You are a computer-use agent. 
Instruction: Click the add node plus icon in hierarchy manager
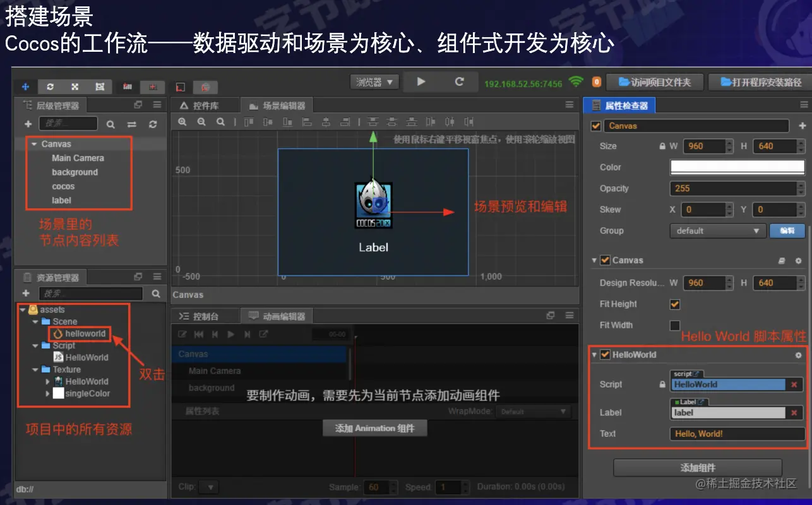click(28, 123)
